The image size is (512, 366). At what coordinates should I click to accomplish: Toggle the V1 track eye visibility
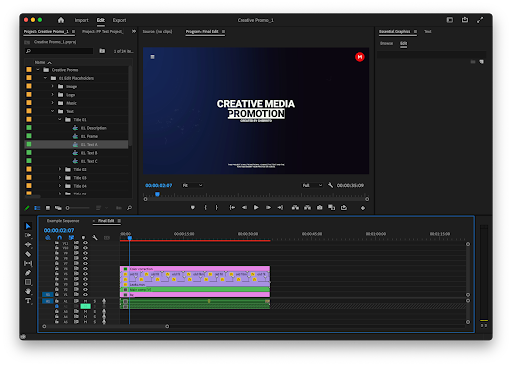[85, 294]
